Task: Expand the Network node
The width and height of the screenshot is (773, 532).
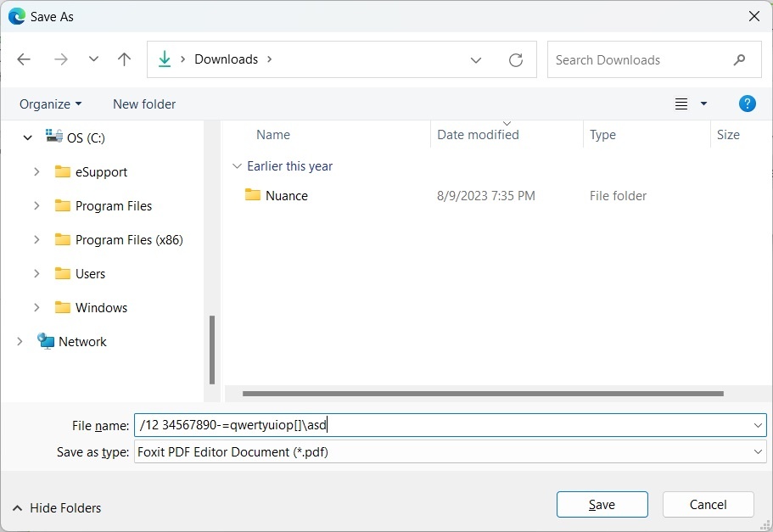Action: [20, 341]
